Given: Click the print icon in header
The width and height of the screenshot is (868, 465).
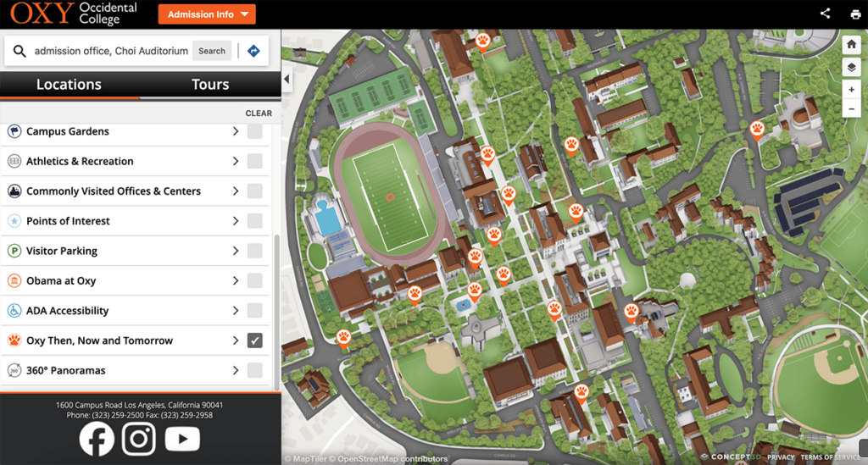Looking at the screenshot, I should pos(855,14).
